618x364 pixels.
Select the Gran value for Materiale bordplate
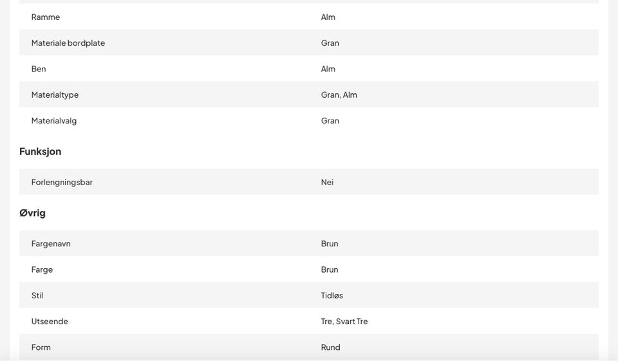coord(330,43)
